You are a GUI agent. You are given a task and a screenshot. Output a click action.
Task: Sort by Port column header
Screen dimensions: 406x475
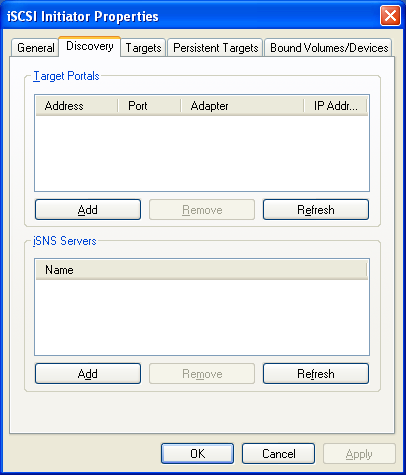tap(149, 106)
